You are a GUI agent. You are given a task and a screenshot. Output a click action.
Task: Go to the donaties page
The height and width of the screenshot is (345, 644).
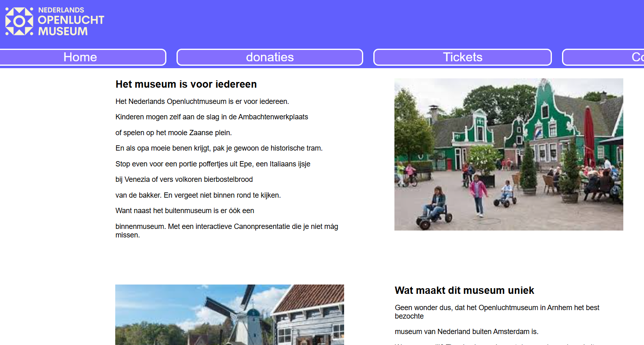click(x=269, y=57)
